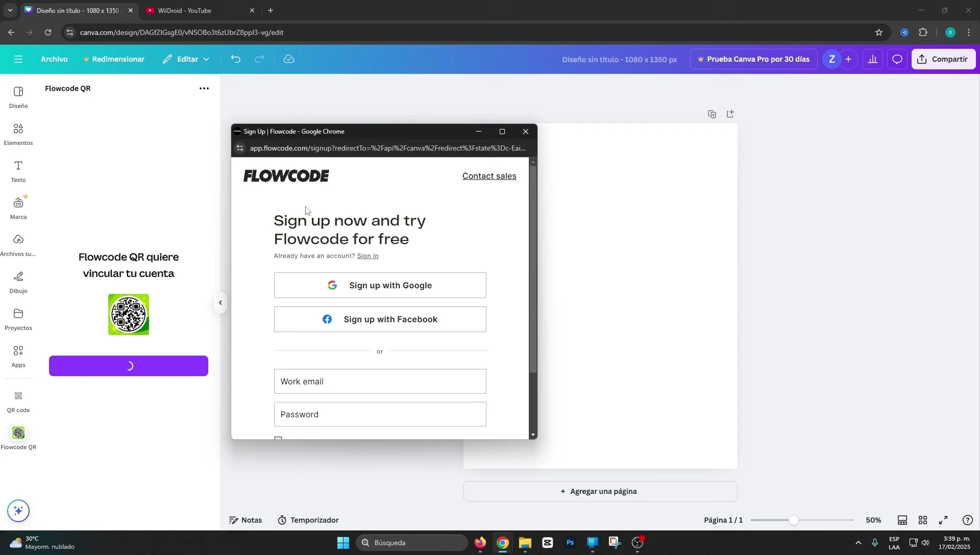Open Canva magic assistant sparkle button
Image resolution: width=980 pixels, height=555 pixels.
pos(18,511)
